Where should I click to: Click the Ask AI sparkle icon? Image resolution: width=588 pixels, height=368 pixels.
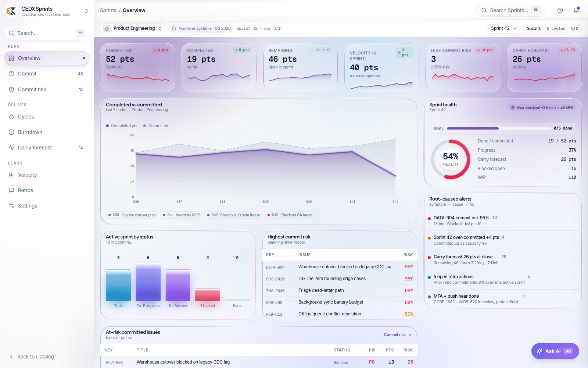[539, 351]
